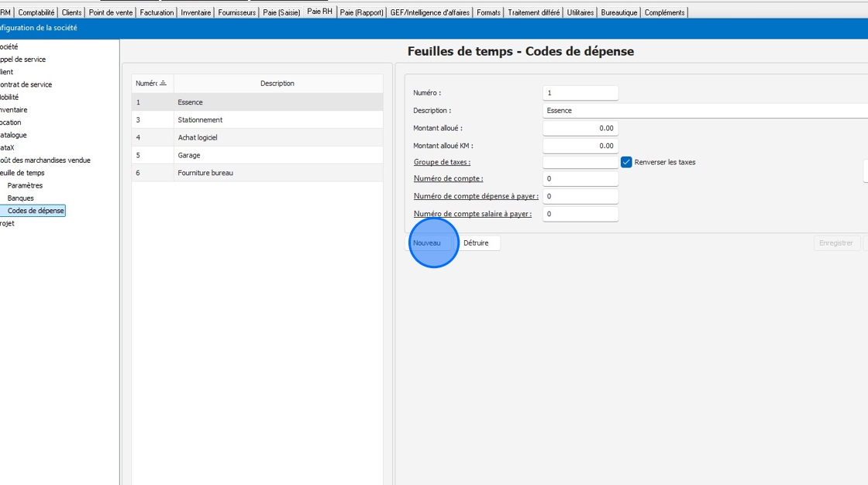
Task: Click the Détruire button
Action: 476,243
